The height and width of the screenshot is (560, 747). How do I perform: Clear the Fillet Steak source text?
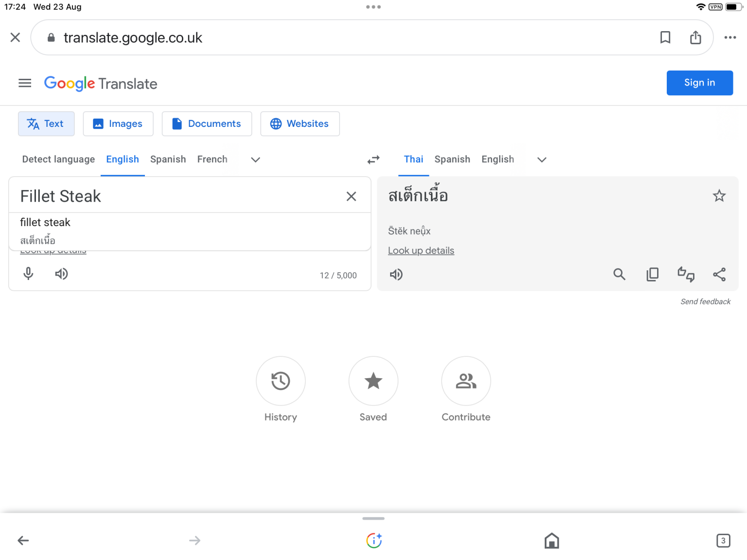pos(351,196)
